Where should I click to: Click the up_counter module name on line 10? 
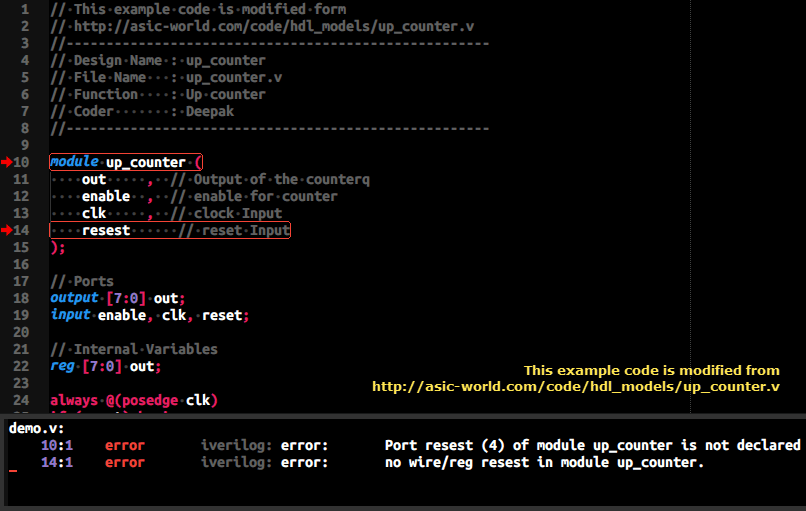146,162
